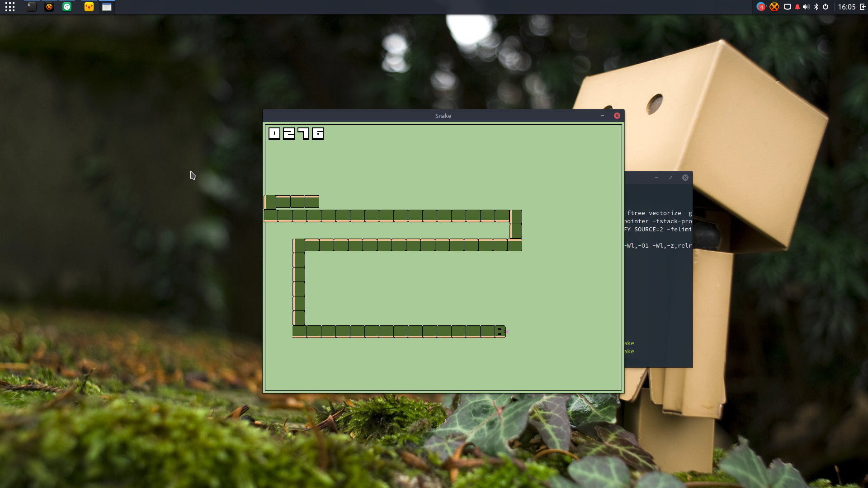The width and height of the screenshot is (868, 488).
Task: Click the 16:05 clock
Action: click(847, 7)
